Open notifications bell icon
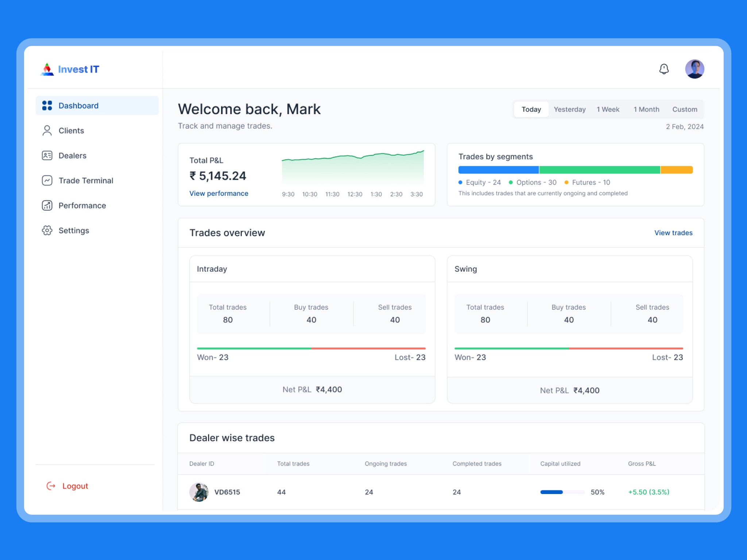The height and width of the screenshot is (560, 747). click(x=664, y=69)
